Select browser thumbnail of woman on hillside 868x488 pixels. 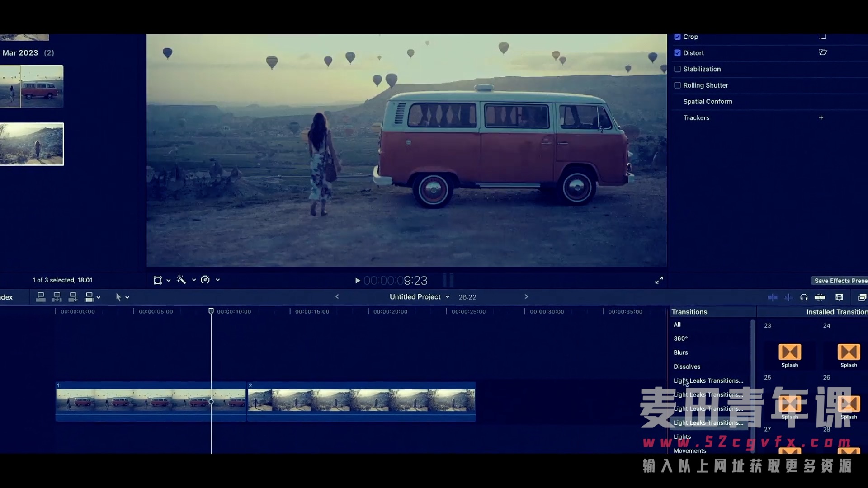tap(32, 144)
